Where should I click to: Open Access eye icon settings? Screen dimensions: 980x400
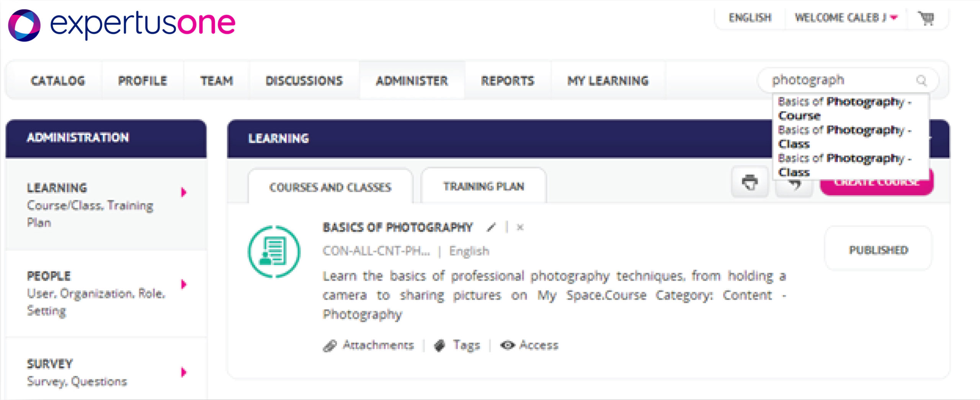529,345
